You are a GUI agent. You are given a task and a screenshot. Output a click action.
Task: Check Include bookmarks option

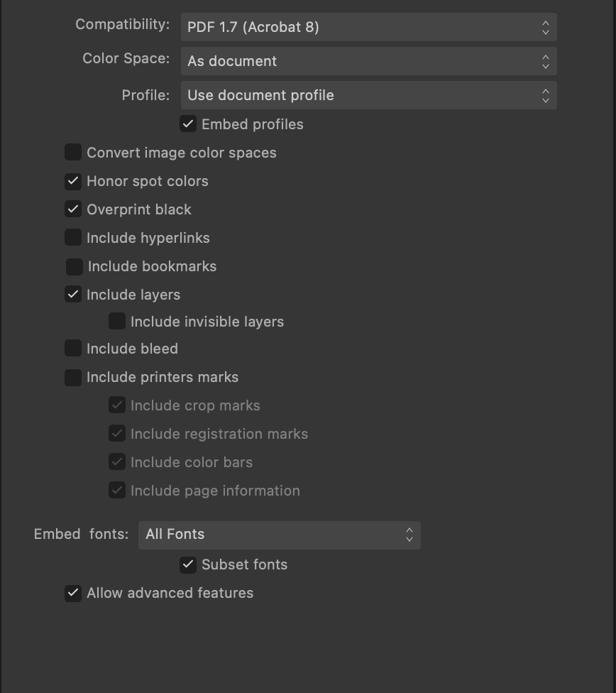point(75,266)
